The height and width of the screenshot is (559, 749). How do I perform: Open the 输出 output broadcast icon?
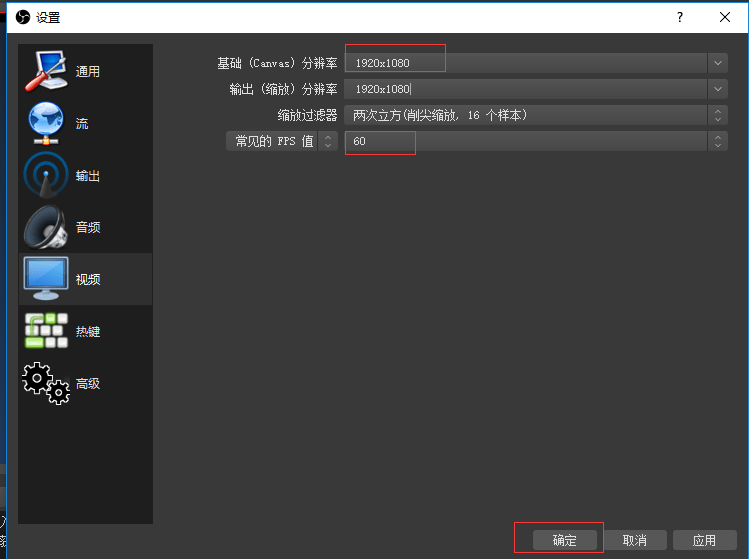tap(46, 175)
